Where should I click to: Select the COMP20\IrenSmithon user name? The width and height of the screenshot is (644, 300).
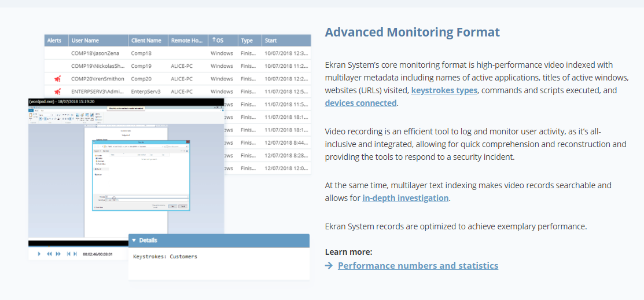(97, 79)
